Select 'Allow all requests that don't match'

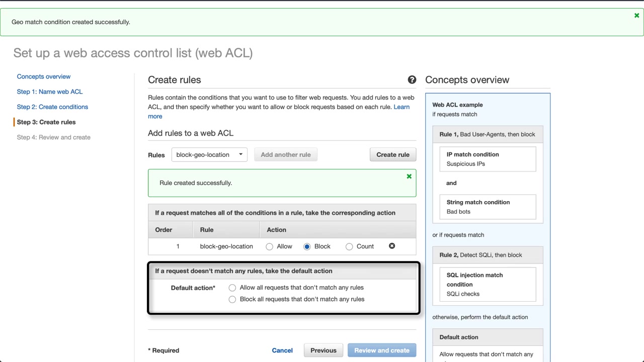pyautogui.click(x=232, y=288)
